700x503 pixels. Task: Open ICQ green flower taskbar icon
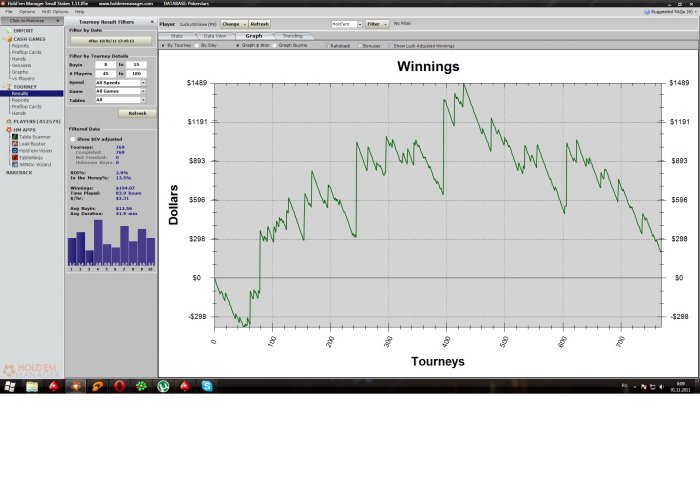click(141, 386)
